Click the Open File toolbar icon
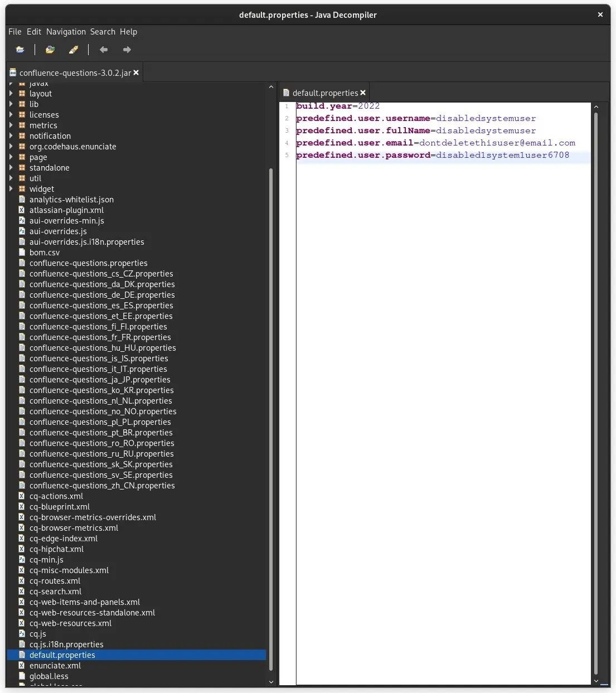The height and width of the screenshot is (693, 616). [x=20, y=50]
